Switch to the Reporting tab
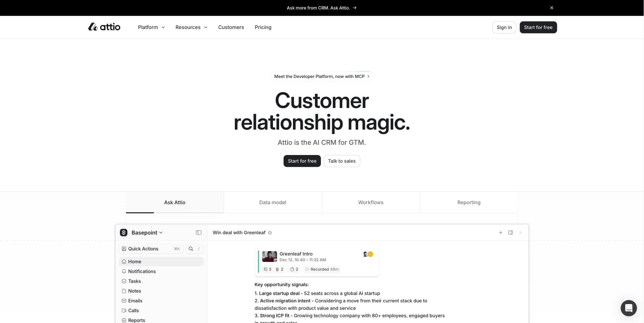This screenshot has height=323, width=644. pyautogui.click(x=469, y=203)
